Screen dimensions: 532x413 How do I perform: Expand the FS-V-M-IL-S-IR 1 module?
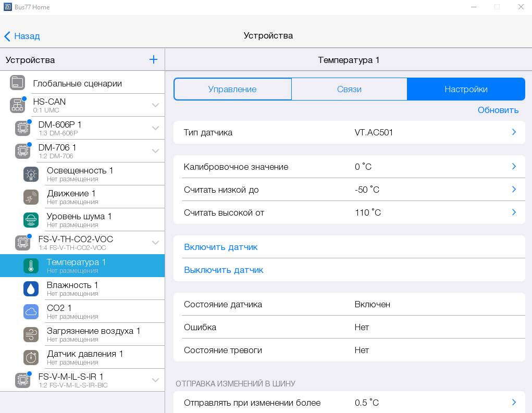pos(155,380)
